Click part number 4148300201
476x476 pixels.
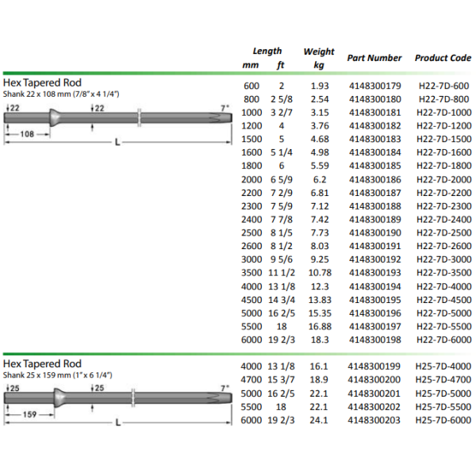pos(374,393)
